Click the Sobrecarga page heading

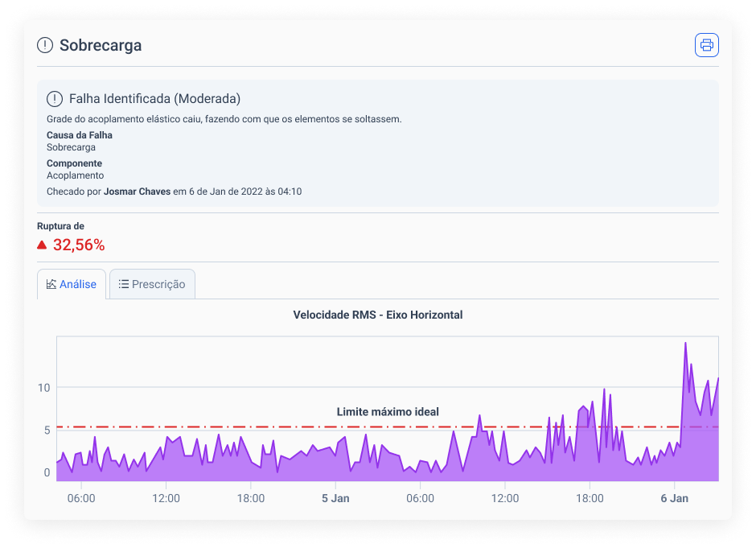[100, 45]
